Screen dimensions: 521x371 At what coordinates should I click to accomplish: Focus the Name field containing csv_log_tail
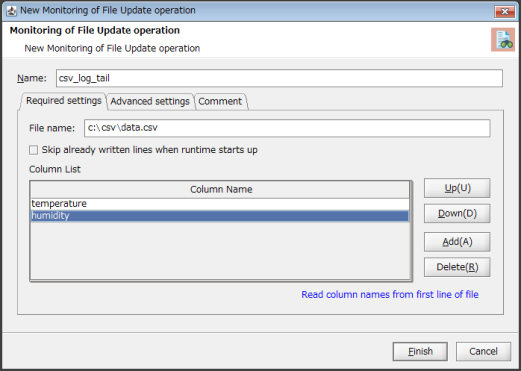tap(279, 78)
